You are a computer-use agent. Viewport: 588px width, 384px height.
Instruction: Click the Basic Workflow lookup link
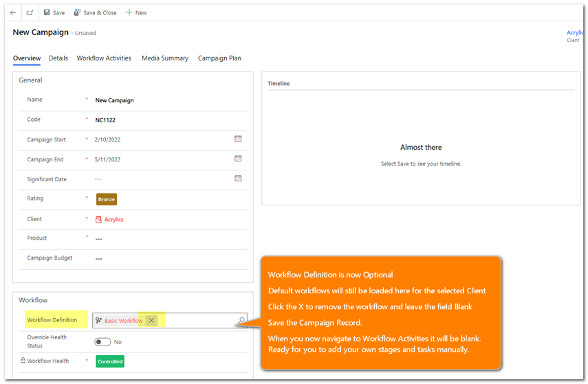pos(123,321)
